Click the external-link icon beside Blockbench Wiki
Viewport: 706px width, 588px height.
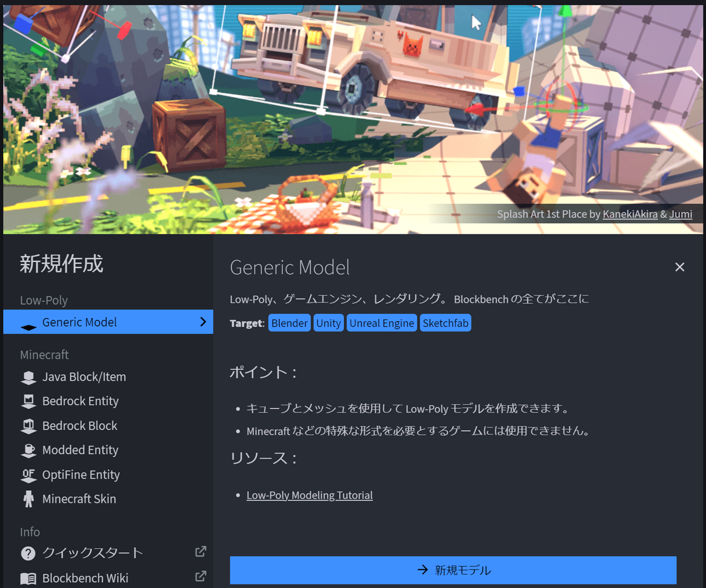[200, 576]
